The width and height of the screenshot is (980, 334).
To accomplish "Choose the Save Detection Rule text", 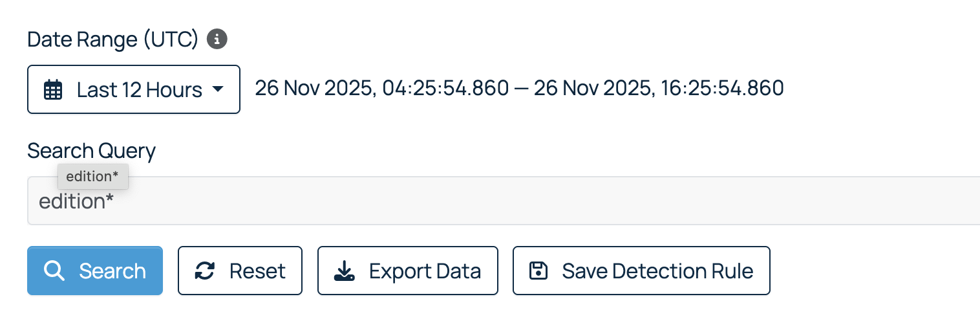I will tap(657, 271).
